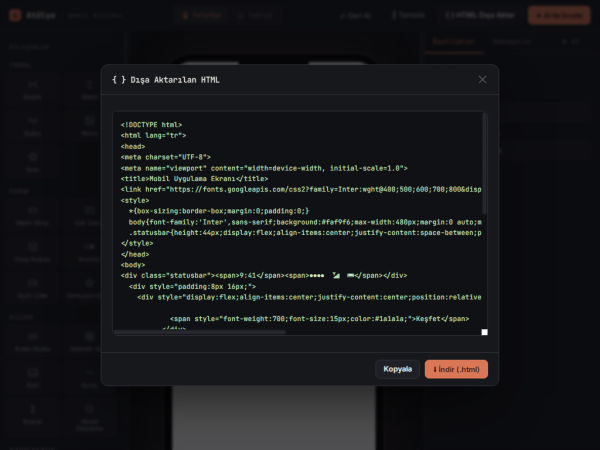The height and width of the screenshot is (450, 600).
Task: Click the orange AI ile Üret button
Action: pyautogui.click(x=559, y=15)
